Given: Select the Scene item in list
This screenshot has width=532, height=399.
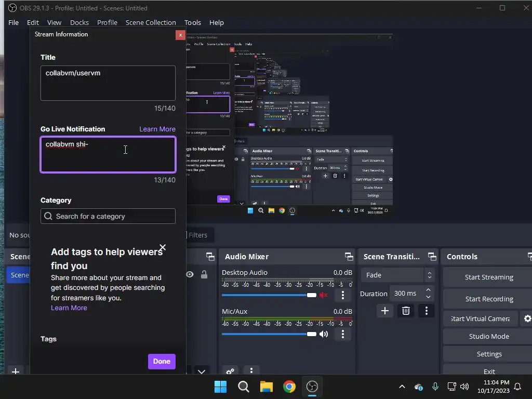Looking at the screenshot, I should point(19,275).
